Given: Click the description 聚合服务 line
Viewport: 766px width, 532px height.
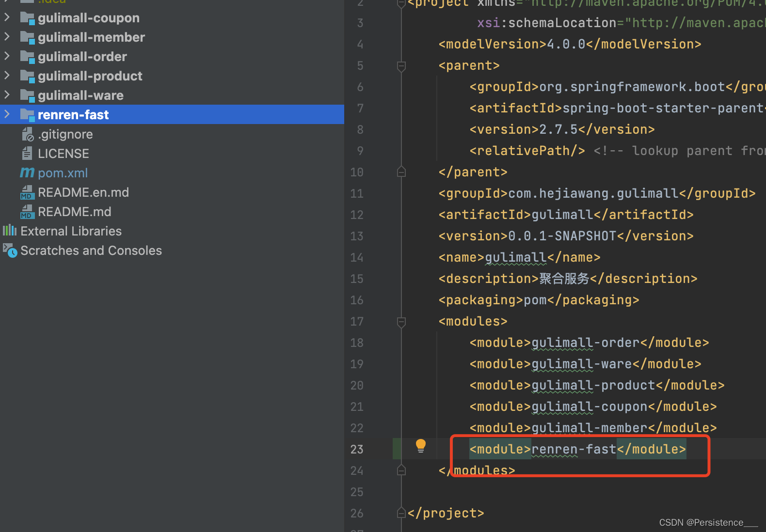Looking at the screenshot, I should tap(568, 279).
